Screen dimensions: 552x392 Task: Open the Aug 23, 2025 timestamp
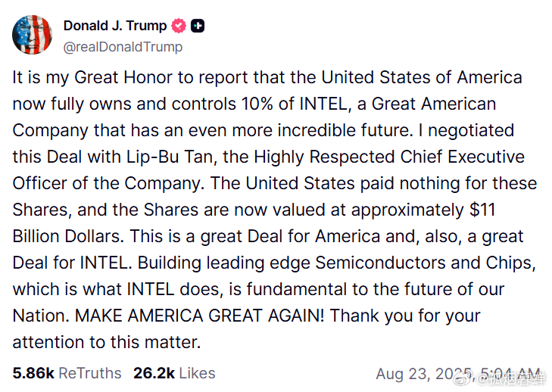coord(457,374)
